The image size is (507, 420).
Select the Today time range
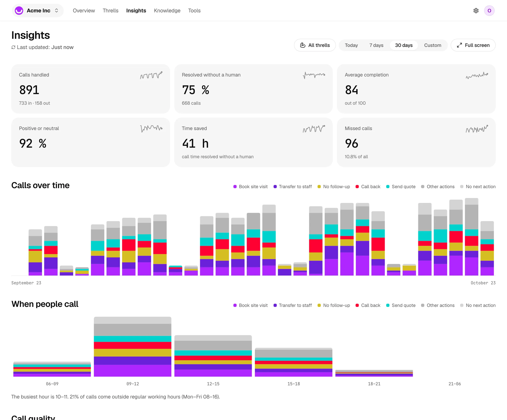tap(351, 45)
